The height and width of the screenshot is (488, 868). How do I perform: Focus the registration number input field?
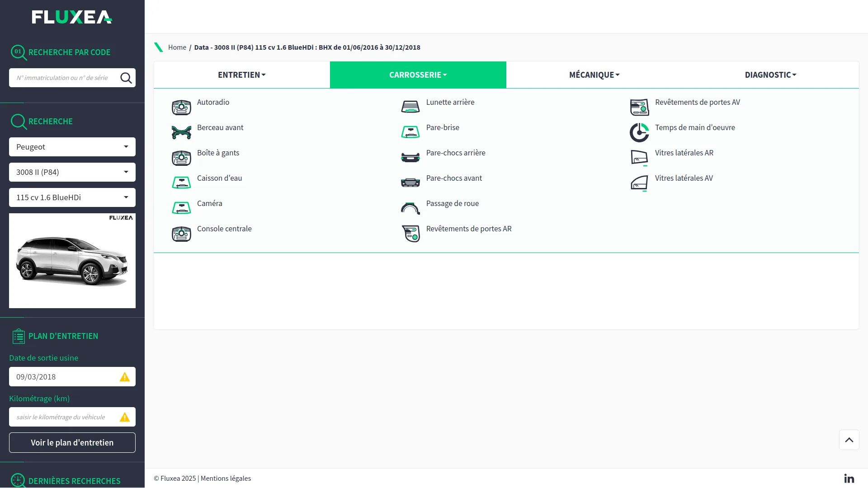[x=66, y=78]
